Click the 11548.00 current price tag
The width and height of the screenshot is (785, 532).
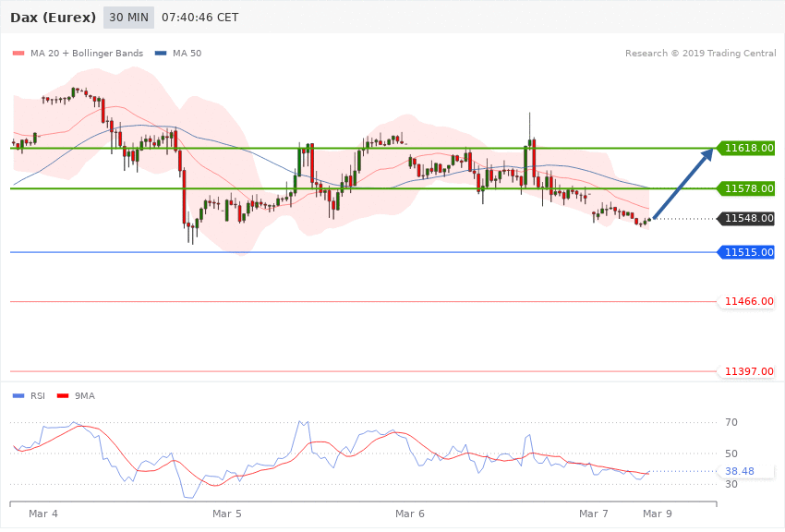pos(746,218)
